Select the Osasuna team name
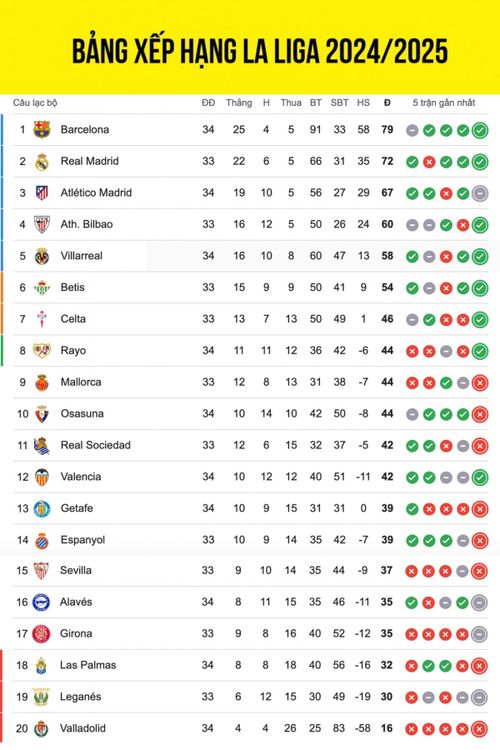The height and width of the screenshot is (750, 500). coord(82,414)
